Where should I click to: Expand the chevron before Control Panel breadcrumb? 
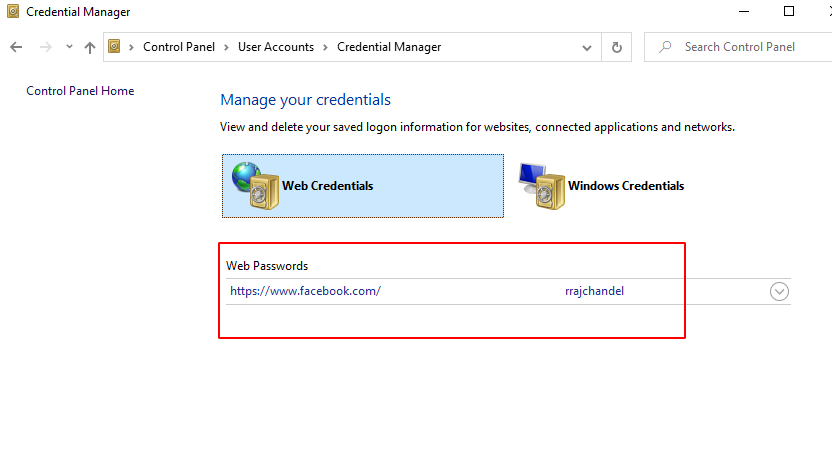131,47
